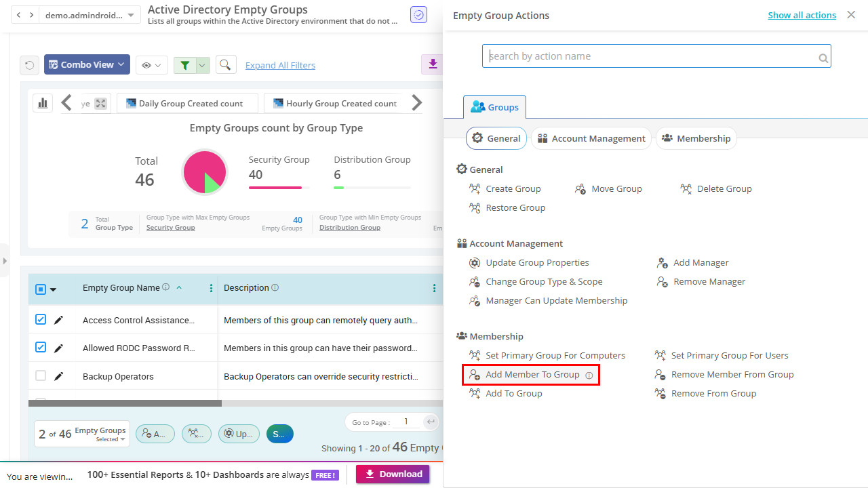Open the Combo View dropdown
This screenshot has width=868, height=488.
pos(87,64)
